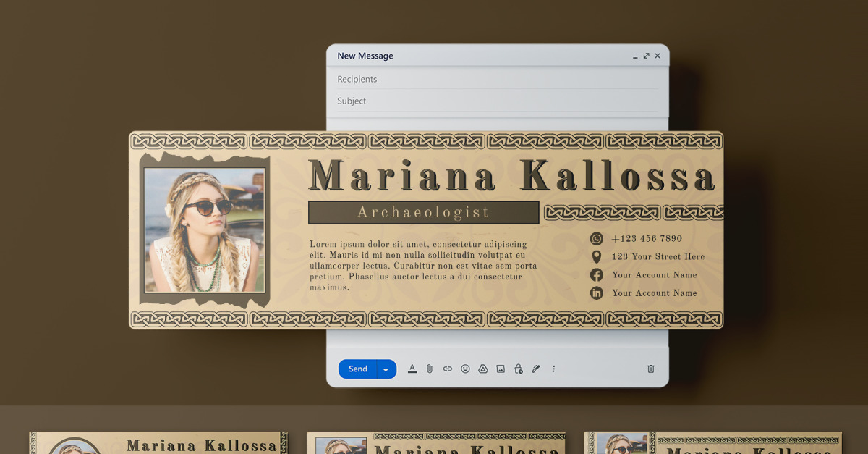The image size is (868, 454).
Task: Click the blue Send button
Action: [357, 369]
